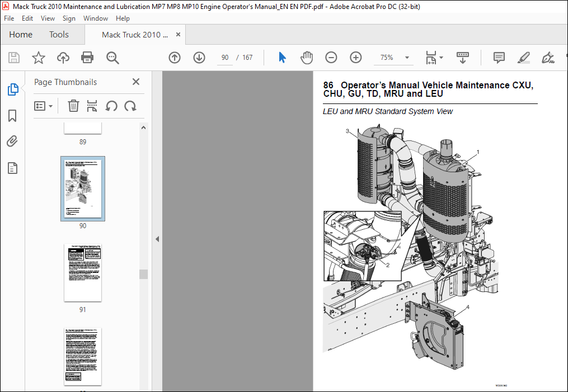Expand the page fit options arrow

click(x=441, y=58)
